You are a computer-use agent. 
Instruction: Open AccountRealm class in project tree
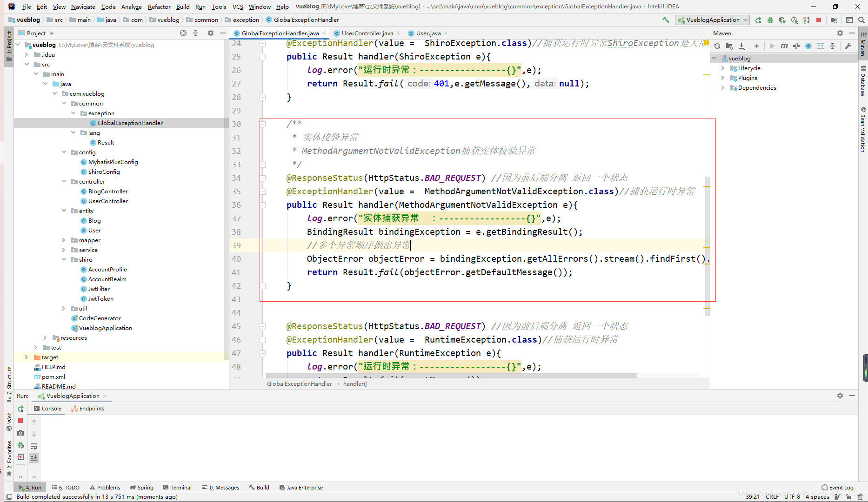(107, 279)
